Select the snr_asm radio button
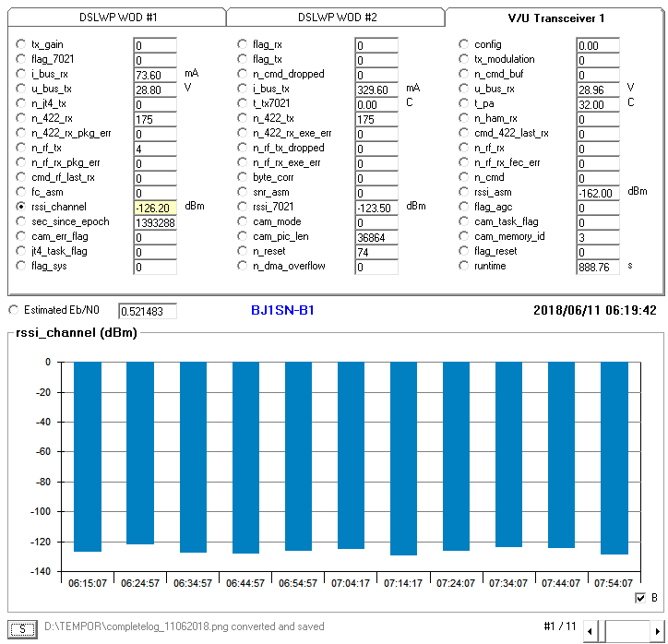Viewport: 668px width, 644px height. [242, 192]
